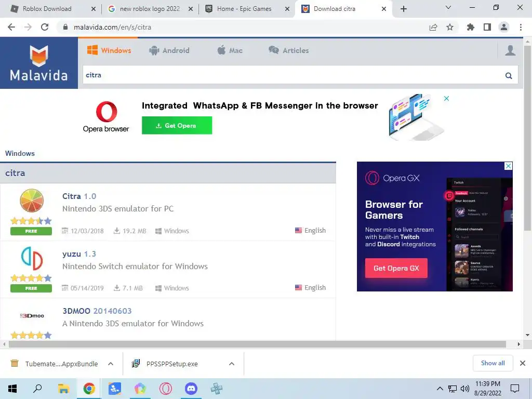Expand PPSSPPSetup.exe download options
The height and width of the screenshot is (399, 532).
tap(232, 364)
